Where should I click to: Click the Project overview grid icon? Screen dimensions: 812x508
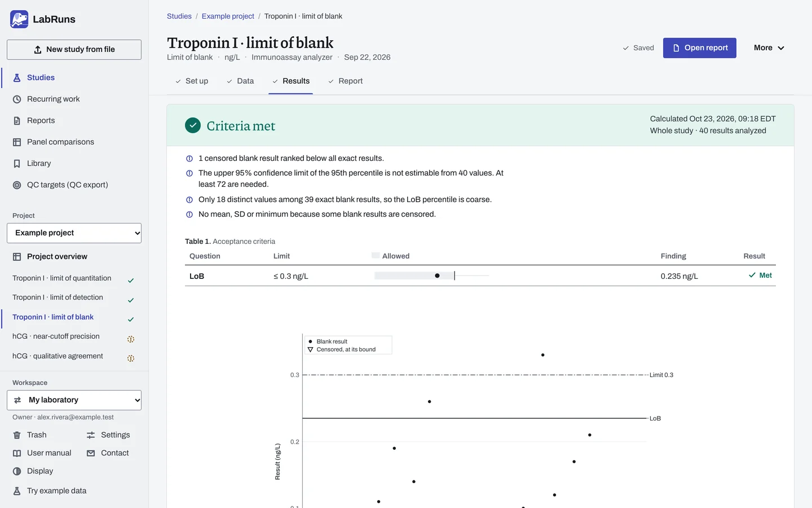tap(17, 257)
